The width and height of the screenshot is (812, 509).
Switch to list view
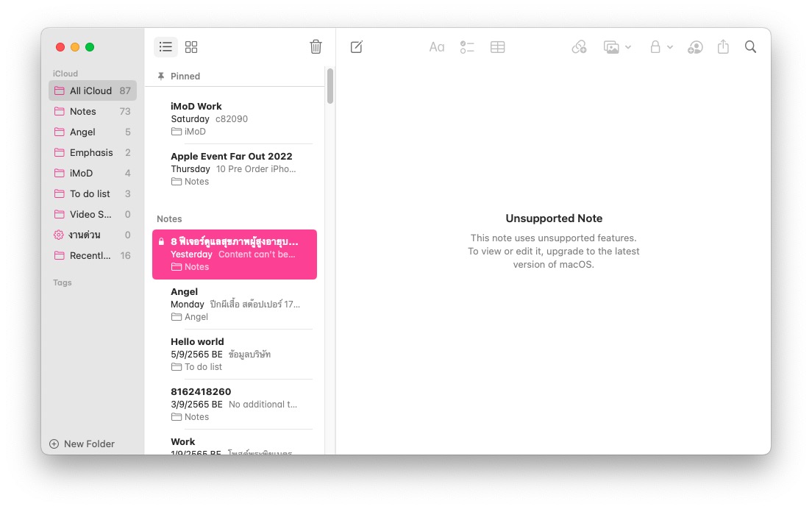[x=165, y=47]
